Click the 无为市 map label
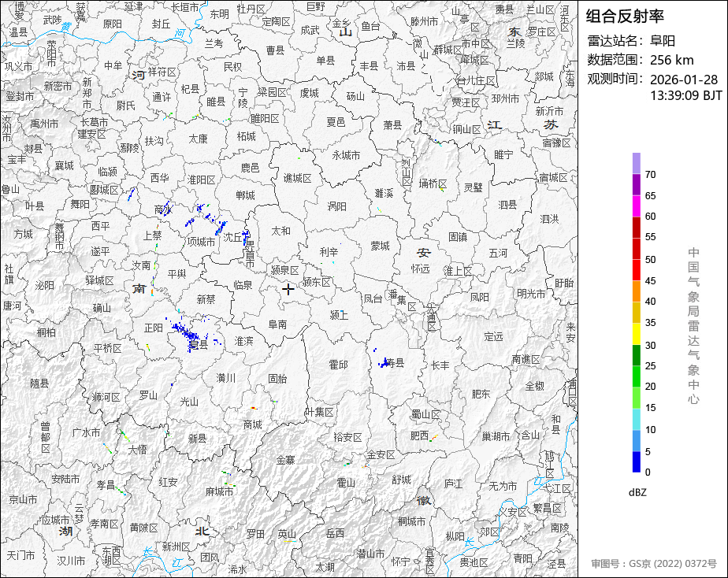The height and width of the screenshot is (578, 728). (x=503, y=486)
